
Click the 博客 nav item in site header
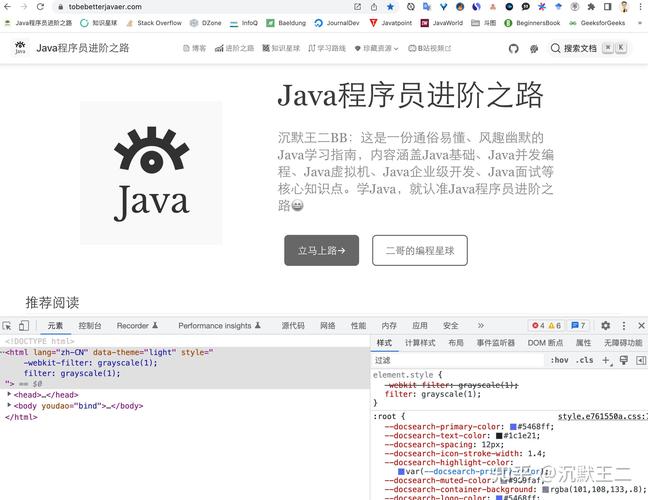[194, 48]
